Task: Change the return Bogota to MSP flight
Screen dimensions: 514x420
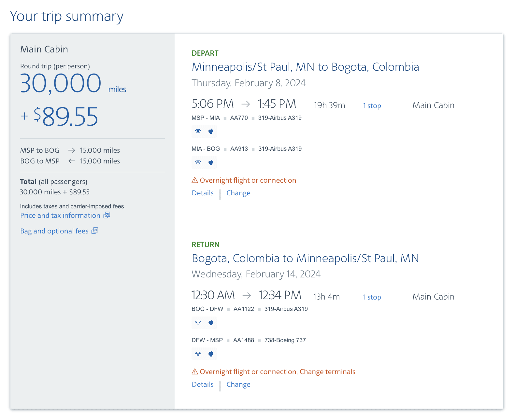Action: click(238, 385)
